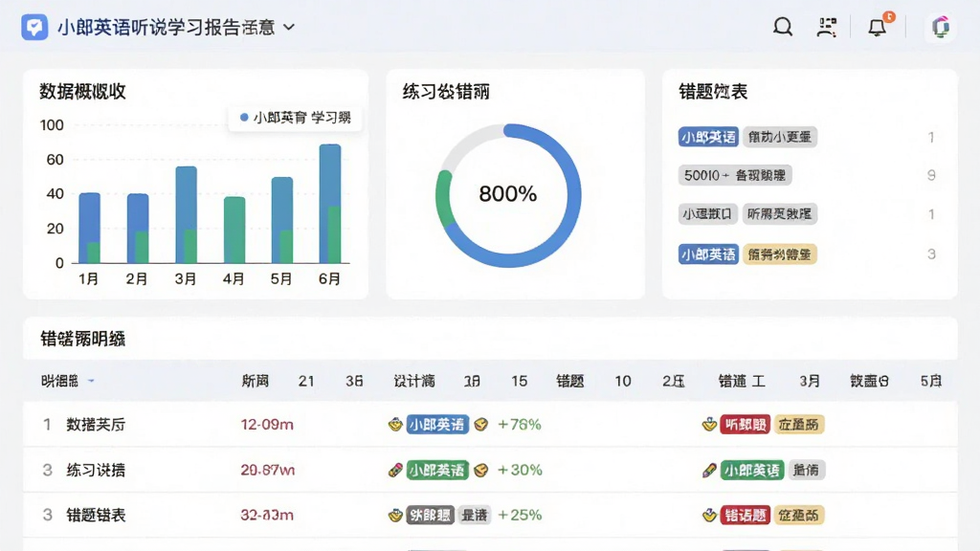Click the +25% value

(520, 515)
